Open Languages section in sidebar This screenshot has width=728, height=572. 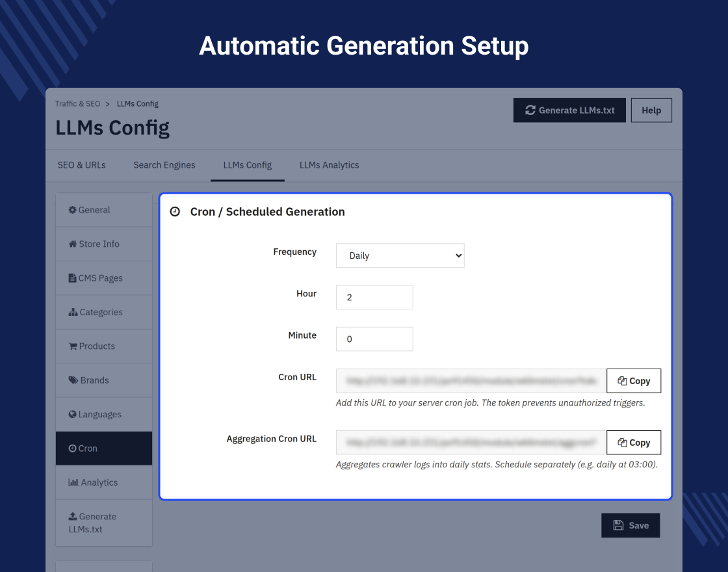pos(104,414)
